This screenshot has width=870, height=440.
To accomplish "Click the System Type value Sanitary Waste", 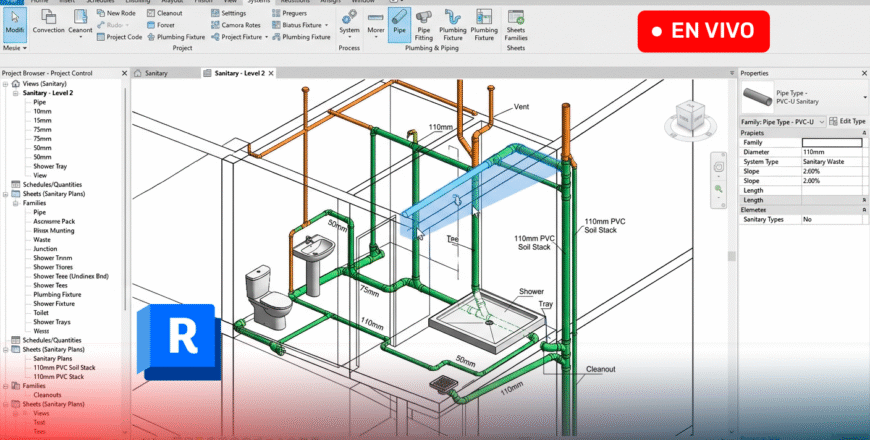I will (831, 161).
